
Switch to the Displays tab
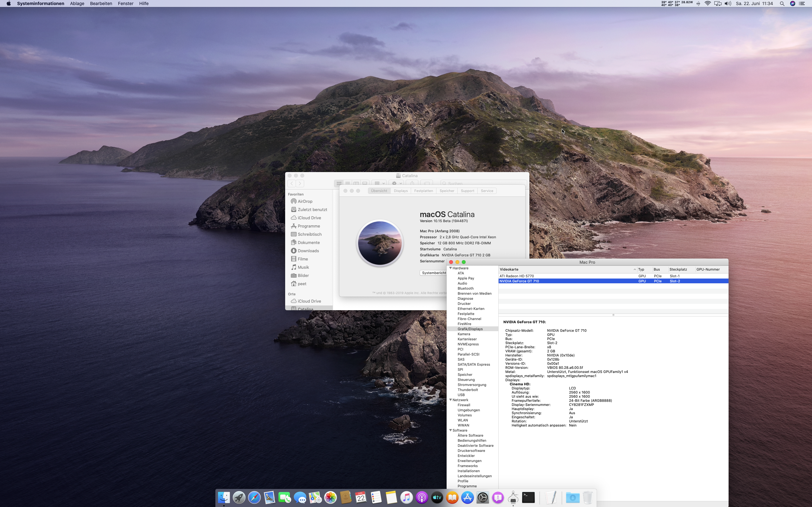[x=400, y=191]
